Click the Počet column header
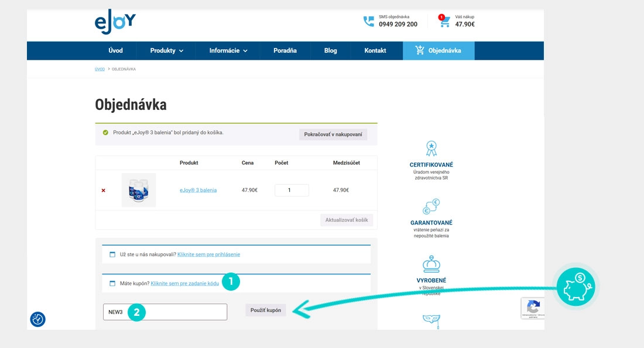The height and width of the screenshot is (348, 644). click(x=282, y=163)
